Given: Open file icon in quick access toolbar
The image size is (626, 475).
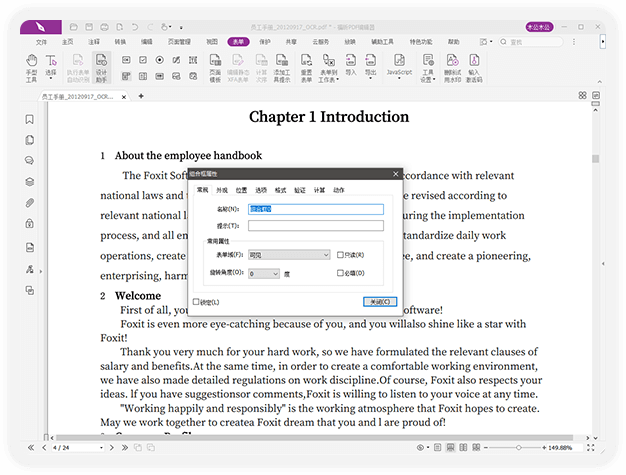Looking at the screenshot, I should tap(73, 27).
